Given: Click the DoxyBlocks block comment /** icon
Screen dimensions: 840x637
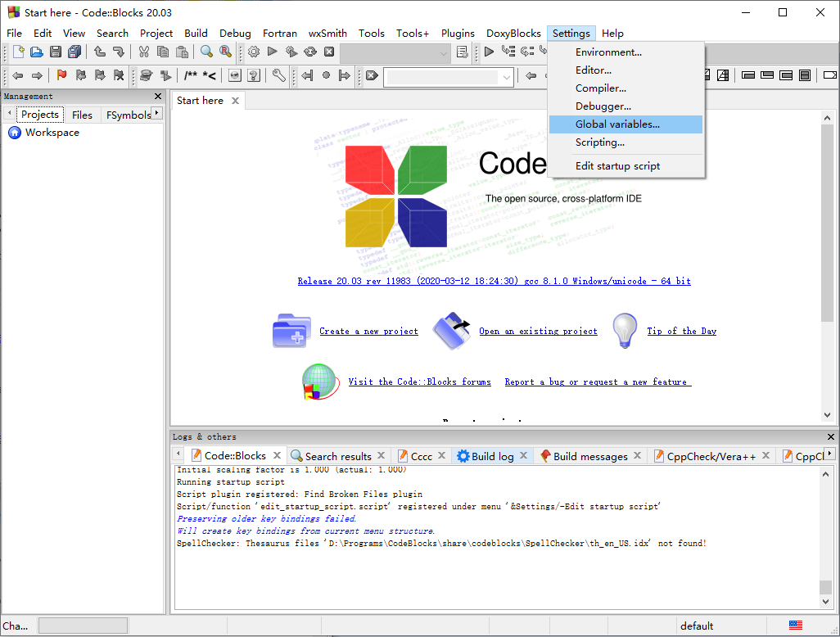Looking at the screenshot, I should pyautogui.click(x=191, y=75).
